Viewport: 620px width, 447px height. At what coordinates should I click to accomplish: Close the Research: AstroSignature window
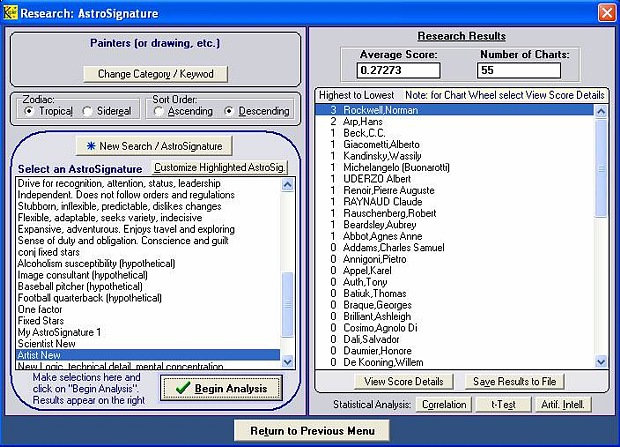(x=606, y=12)
